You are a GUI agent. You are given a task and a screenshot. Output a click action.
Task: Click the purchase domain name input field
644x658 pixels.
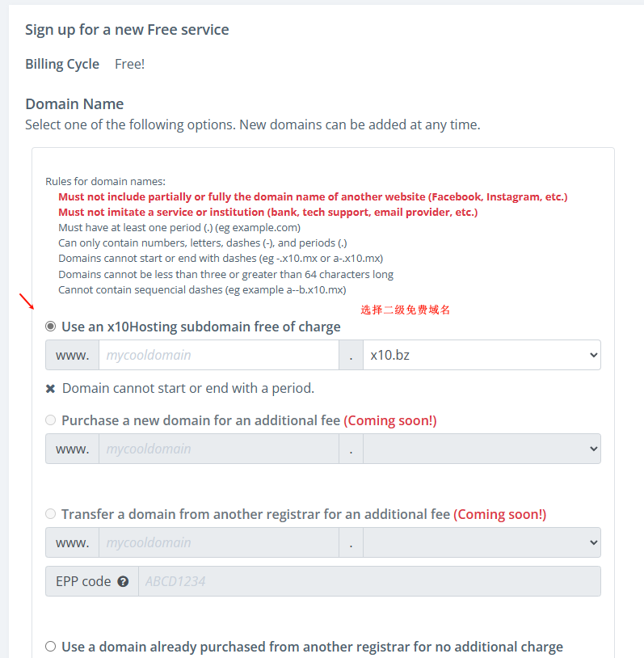[218, 449]
